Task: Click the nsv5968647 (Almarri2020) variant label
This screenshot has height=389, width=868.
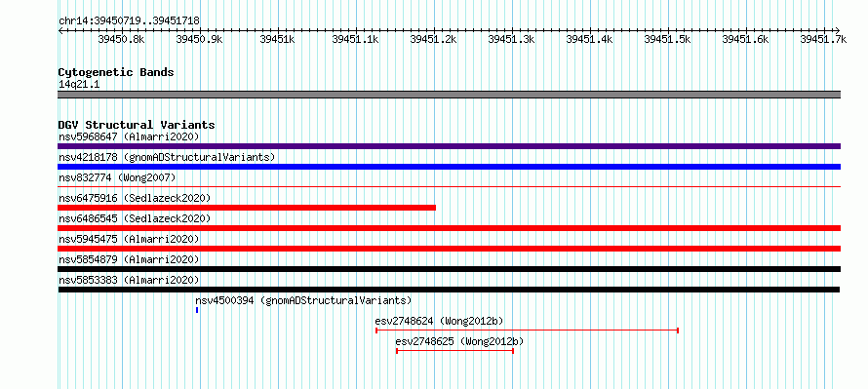Action: point(129,136)
